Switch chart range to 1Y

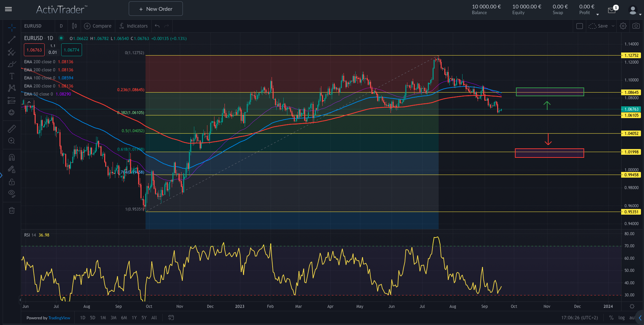[134, 318]
